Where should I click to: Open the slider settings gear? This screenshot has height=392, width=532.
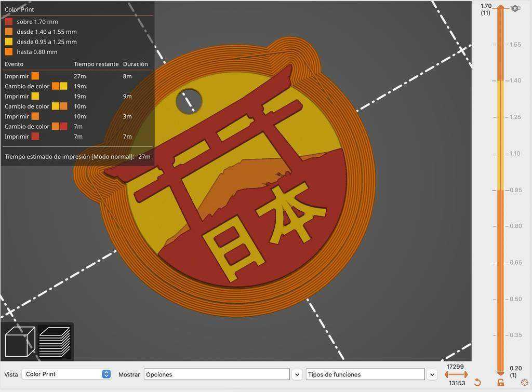point(524,383)
